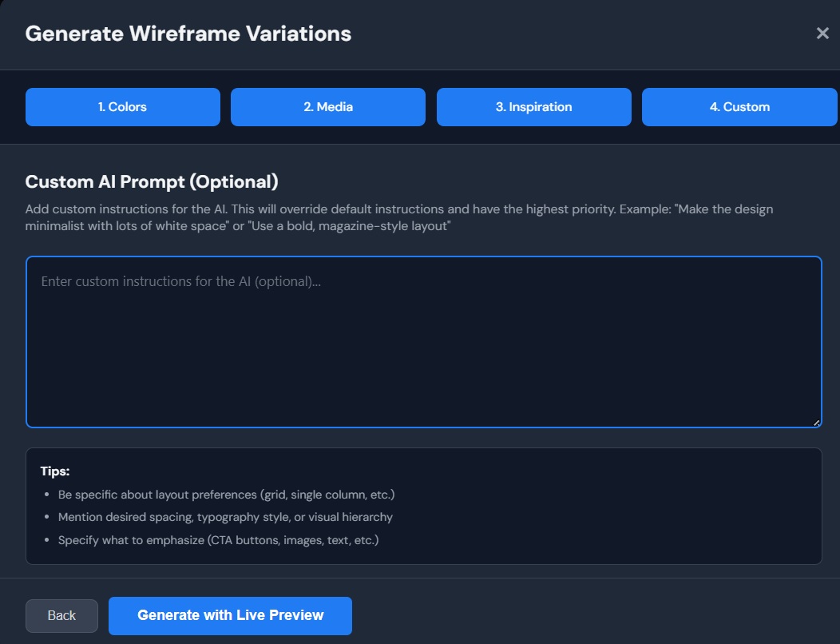Click the textarea resize grip
Image resolution: width=840 pixels, height=644 pixels.
(x=815, y=421)
